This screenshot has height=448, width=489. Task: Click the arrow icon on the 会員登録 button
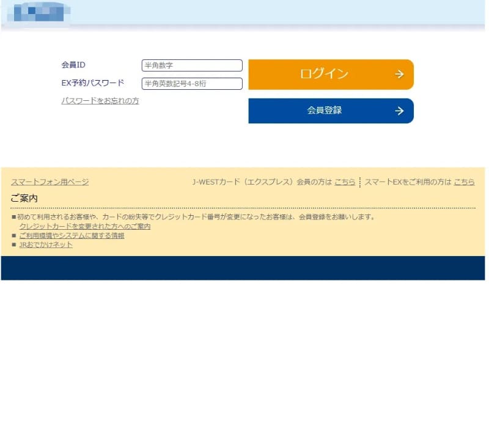click(399, 111)
